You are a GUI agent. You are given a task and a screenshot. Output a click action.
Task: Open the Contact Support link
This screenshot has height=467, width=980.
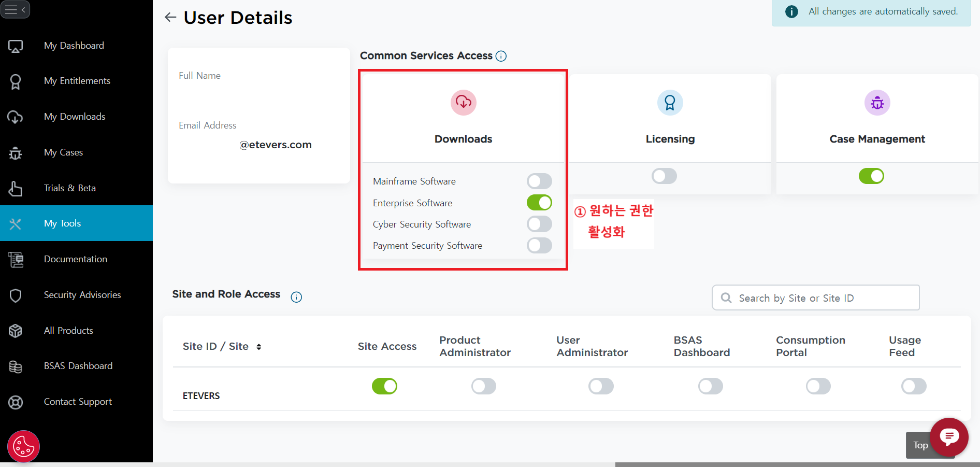[x=78, y=402]
